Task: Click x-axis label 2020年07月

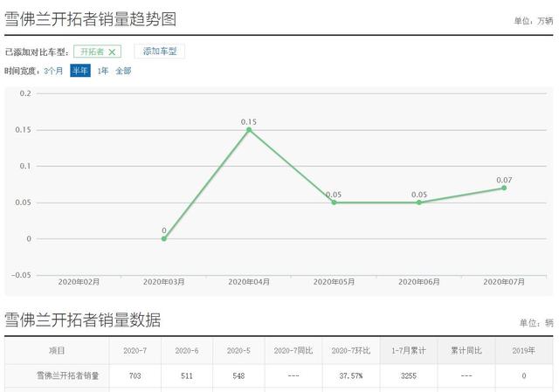Action: (x=504, y=282)
